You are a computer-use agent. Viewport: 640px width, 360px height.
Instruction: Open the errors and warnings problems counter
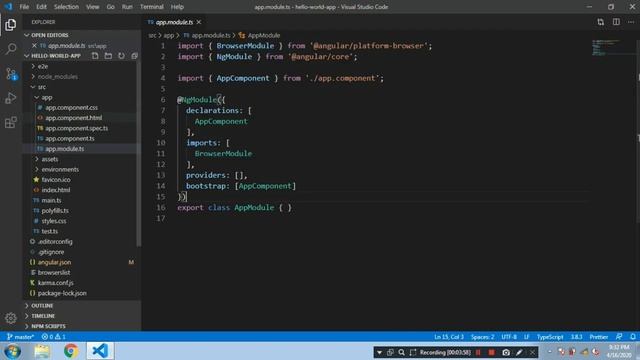pyautogui.click(x=53, y=337)
